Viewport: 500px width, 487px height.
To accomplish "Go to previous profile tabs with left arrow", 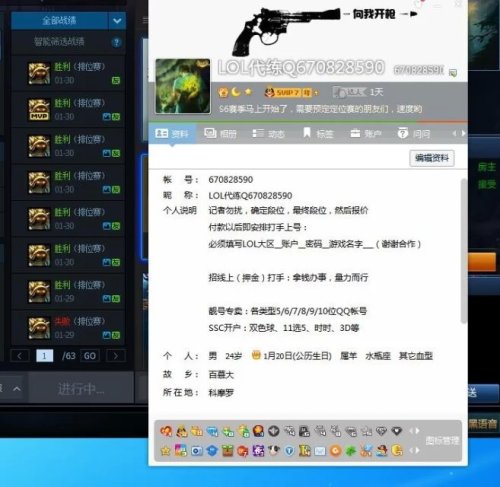I will coord(454,133).
